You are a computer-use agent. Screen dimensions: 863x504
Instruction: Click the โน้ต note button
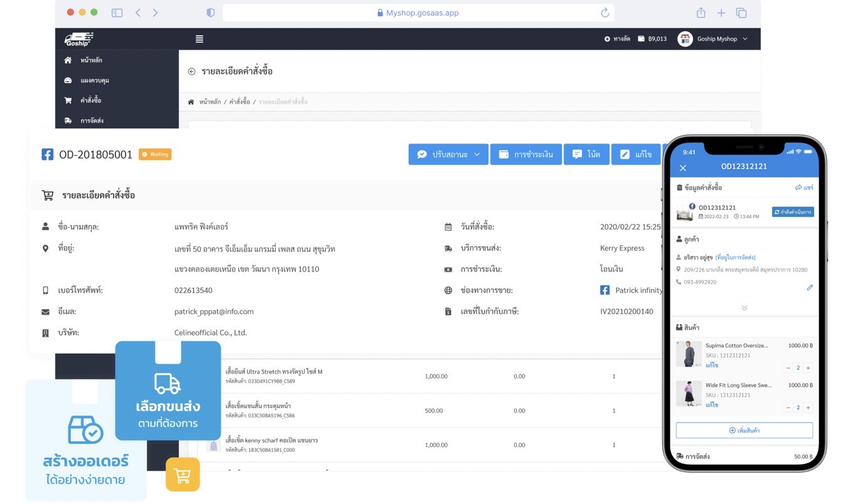pos(586,154)
